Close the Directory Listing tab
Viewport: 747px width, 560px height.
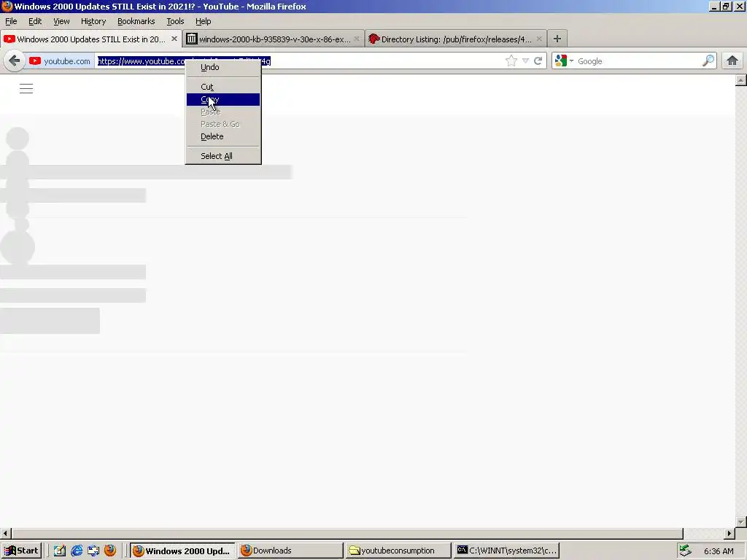539,39
